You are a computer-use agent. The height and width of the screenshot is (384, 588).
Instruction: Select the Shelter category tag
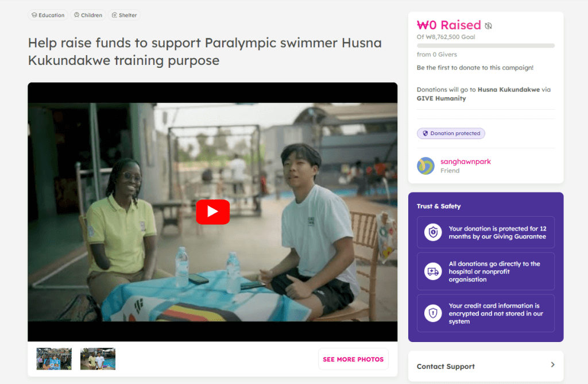[124, 15]
